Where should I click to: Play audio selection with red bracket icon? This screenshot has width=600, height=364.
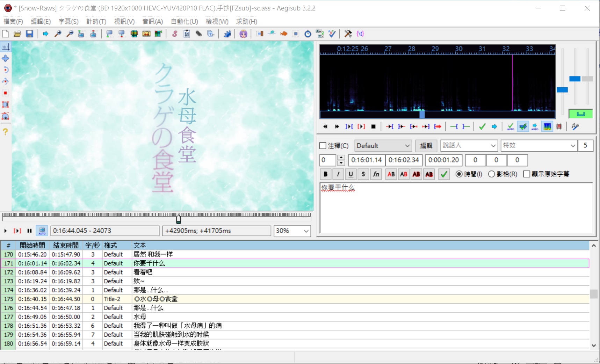tap(361, 126)
